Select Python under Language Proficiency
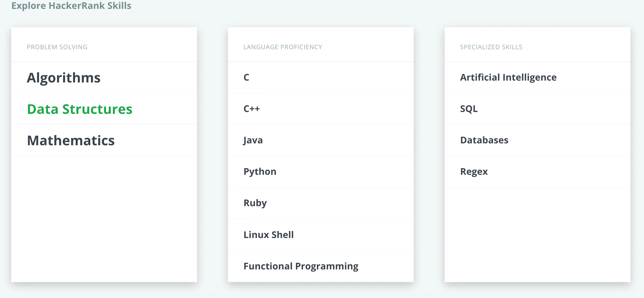Image resolution: width=644 pixels, height=298 pixels. [x=260, y=171]
